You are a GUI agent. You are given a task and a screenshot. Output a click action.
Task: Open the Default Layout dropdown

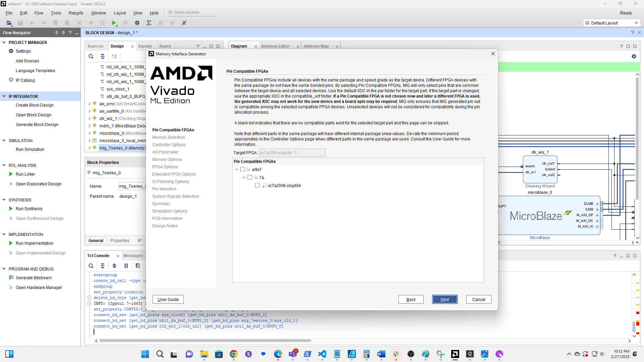coord(611,23)
